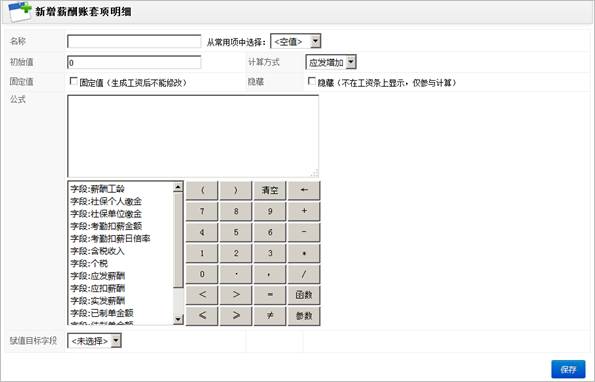The width and height of the screenshot is (595, 382).
Task: Insert the plus operator
Action: 304,211
